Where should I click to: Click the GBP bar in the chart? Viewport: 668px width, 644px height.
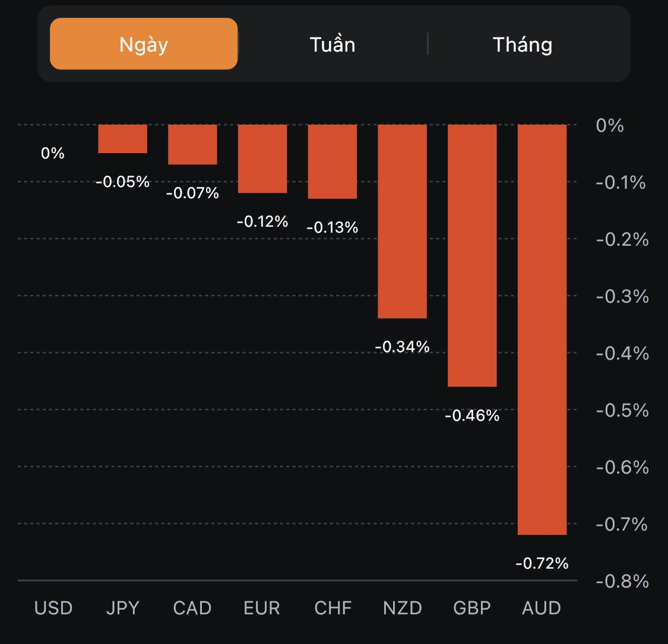pos(472,255)
